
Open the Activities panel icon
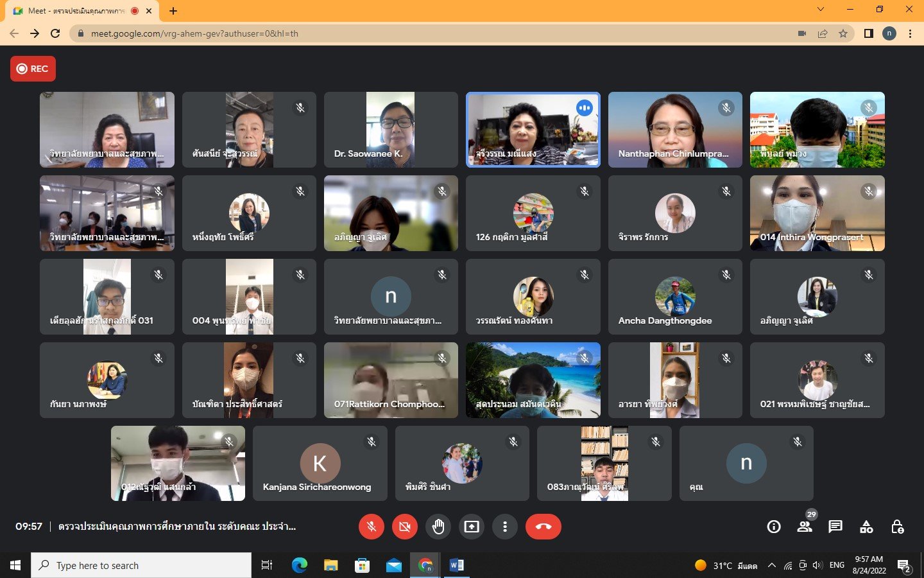click(866, 527)
